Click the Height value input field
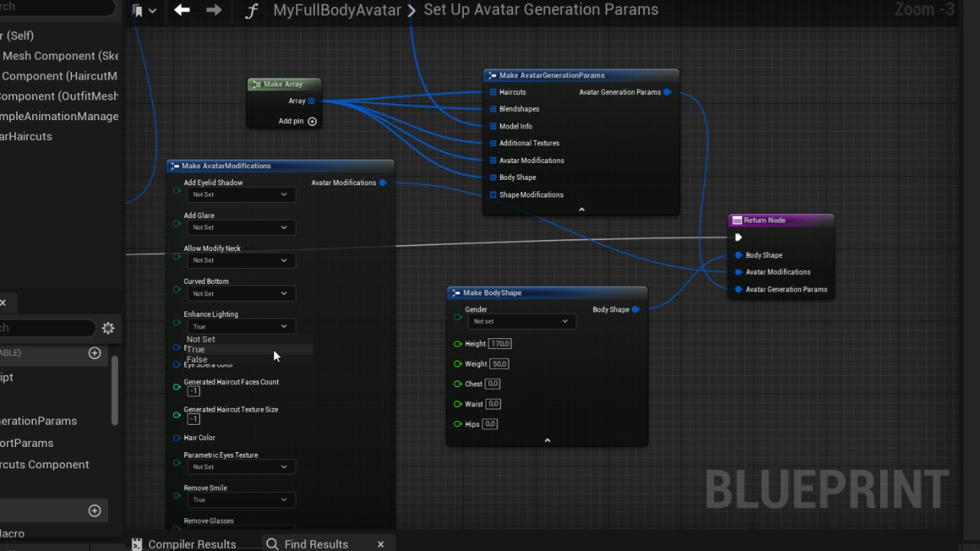Screen dimensions: 980x551 [500, 344]
